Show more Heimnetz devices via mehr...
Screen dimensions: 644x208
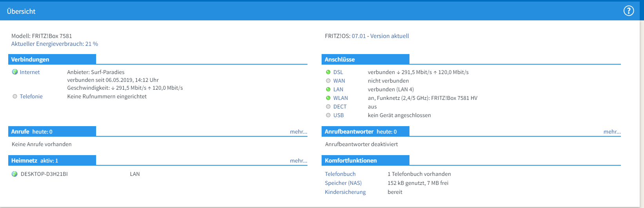coord(298,161)
